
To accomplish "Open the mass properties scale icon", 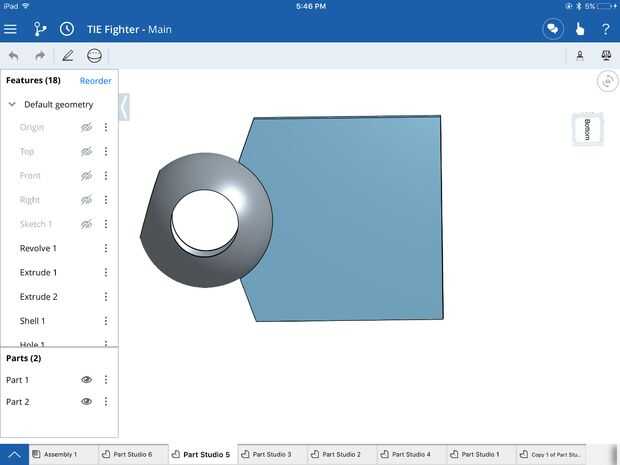I will (606, 55).
